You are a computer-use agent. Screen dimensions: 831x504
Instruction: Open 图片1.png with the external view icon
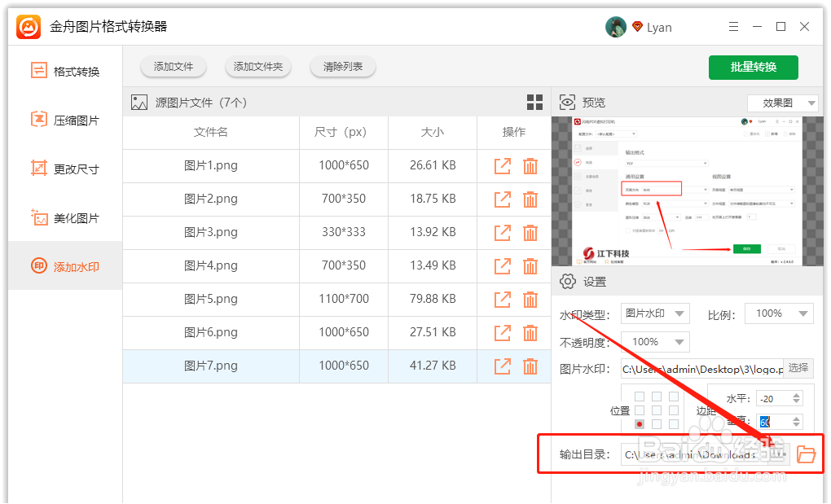(x=503, y=165)
